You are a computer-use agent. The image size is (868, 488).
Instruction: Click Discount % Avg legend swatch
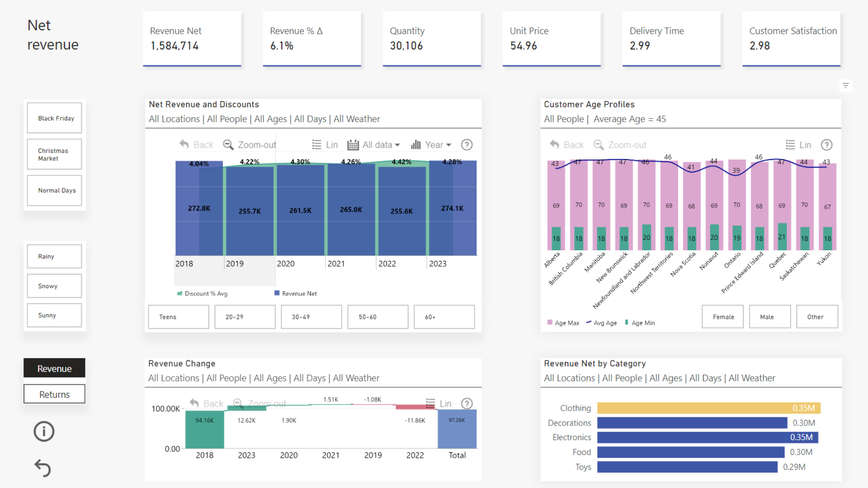pos(179,293)
